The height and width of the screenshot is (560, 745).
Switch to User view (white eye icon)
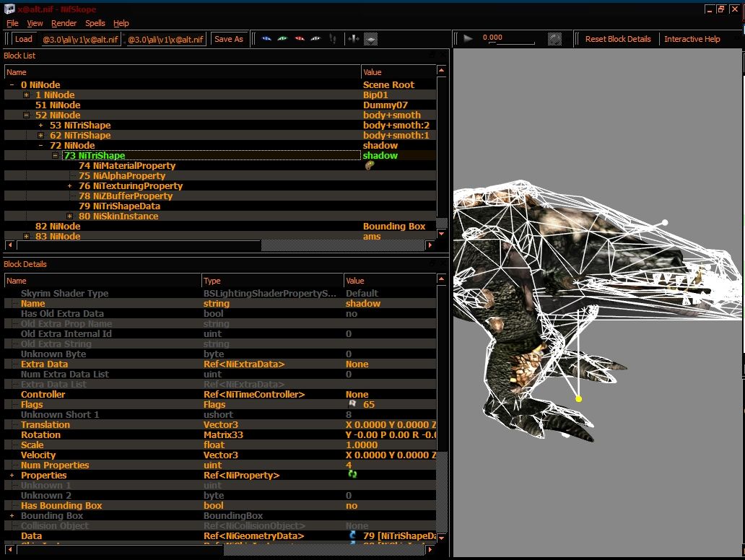315,39
